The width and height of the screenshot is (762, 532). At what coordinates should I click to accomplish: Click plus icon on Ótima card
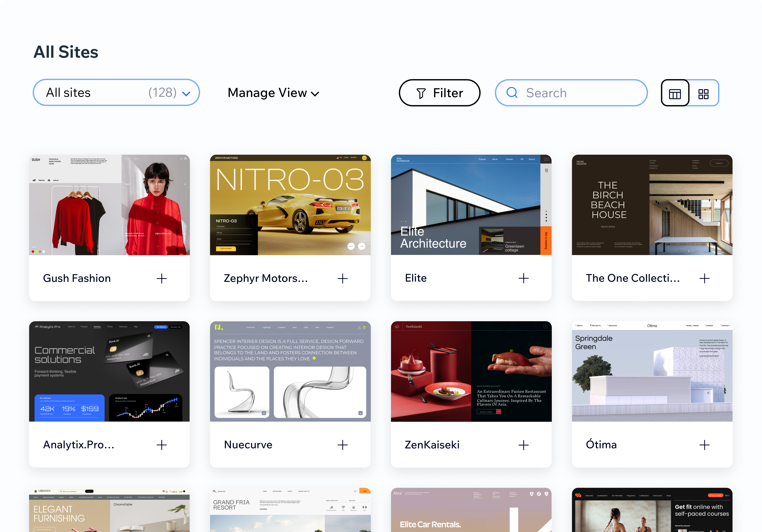(704, 445)
